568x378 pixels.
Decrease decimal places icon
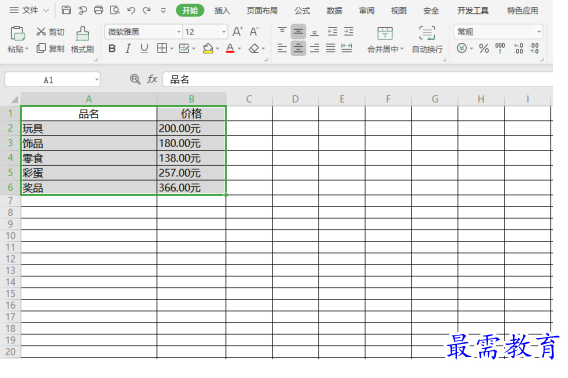coord(534,48)
